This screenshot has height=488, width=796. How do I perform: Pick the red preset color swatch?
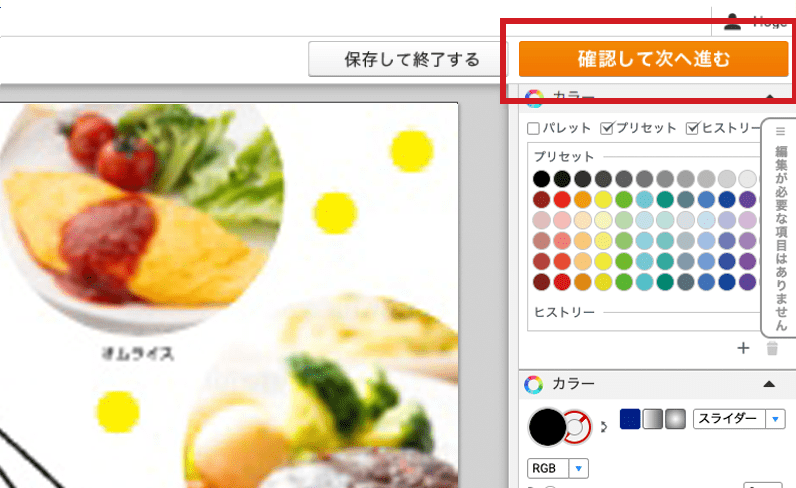click(x=562, y=200)
